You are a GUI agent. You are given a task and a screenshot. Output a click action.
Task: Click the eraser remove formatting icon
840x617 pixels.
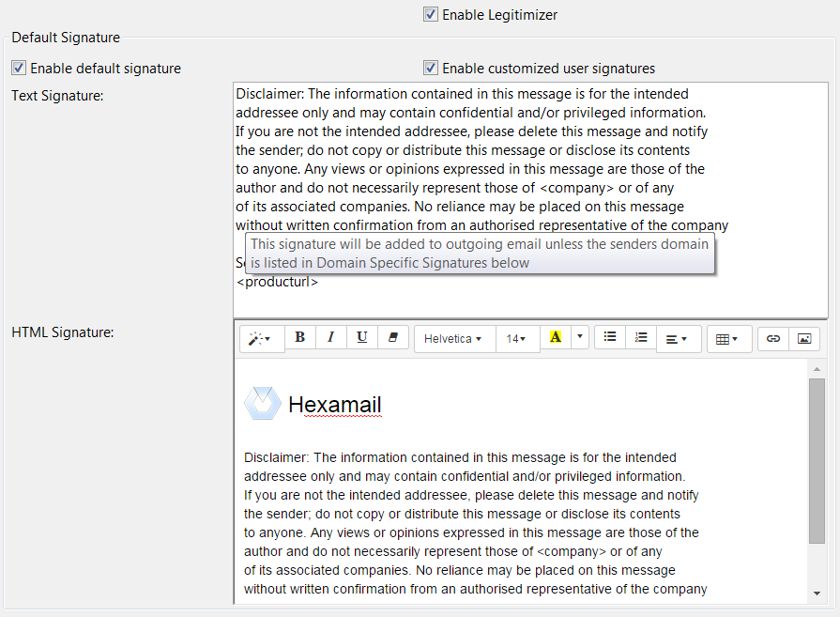pyautogui.click(x=393, y=338)
